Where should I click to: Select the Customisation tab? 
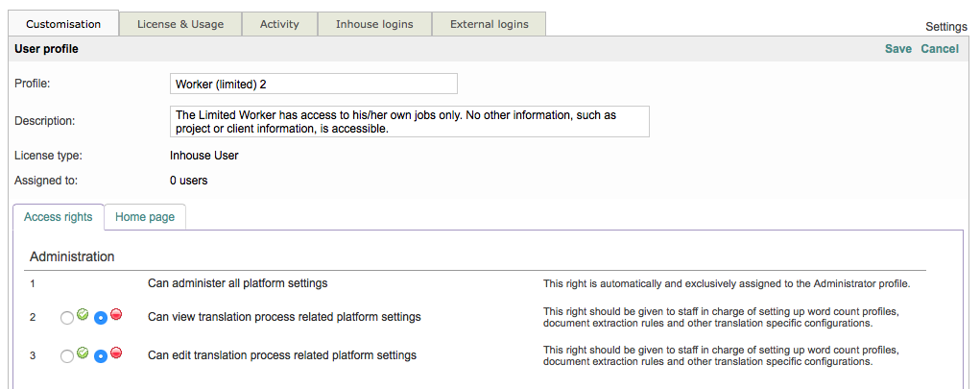[63, 24]
